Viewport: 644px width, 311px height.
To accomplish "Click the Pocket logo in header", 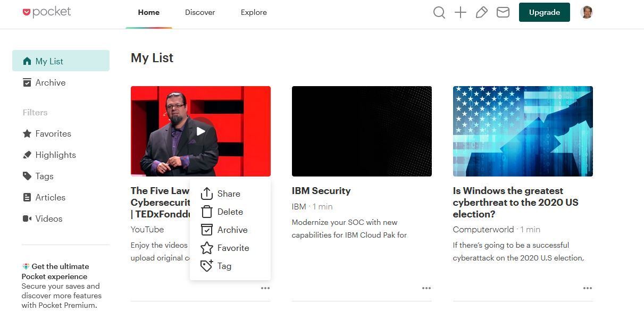I will [x=47, y=12].
